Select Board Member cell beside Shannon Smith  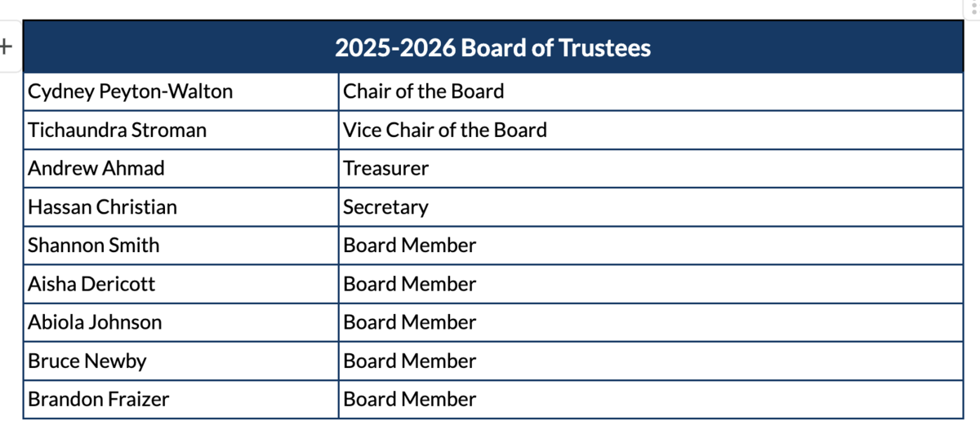(x=651, y=245)
